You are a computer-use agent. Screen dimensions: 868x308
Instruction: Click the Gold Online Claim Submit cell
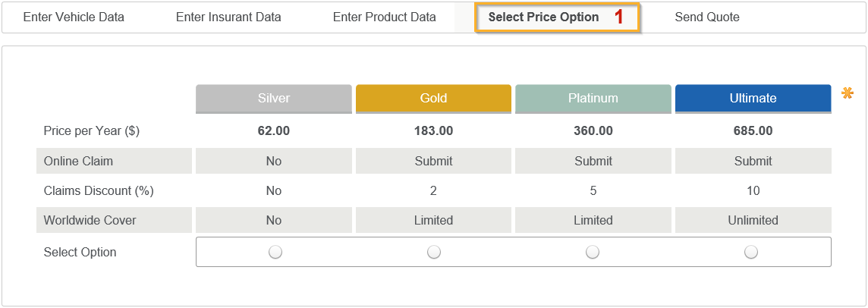[x=433, y=161]
